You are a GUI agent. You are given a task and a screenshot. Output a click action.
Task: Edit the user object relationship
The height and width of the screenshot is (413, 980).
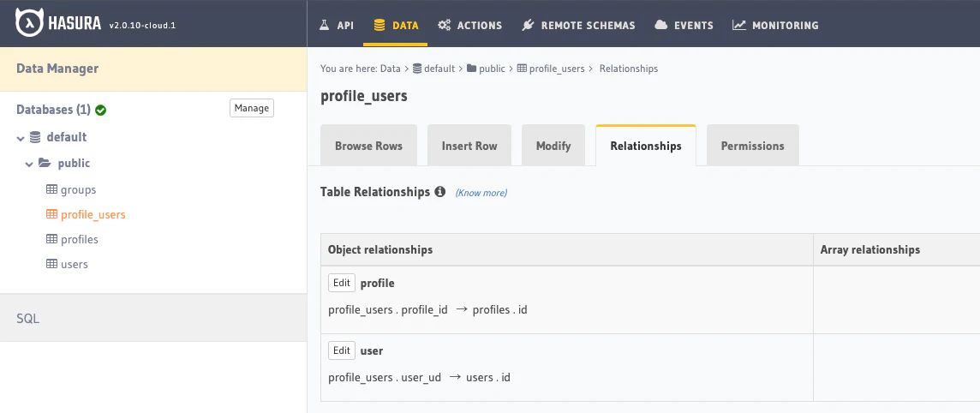click(x=342, y=350)
